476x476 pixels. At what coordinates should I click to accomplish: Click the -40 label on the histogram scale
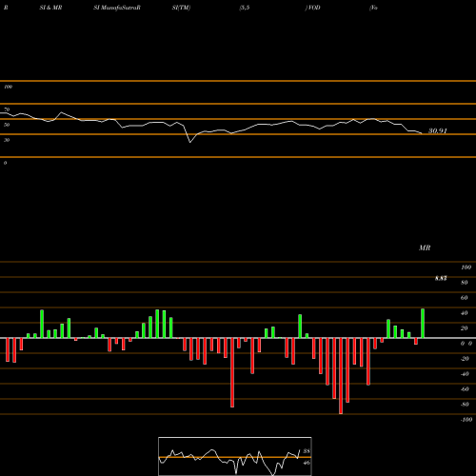click(x=465, y=374)
